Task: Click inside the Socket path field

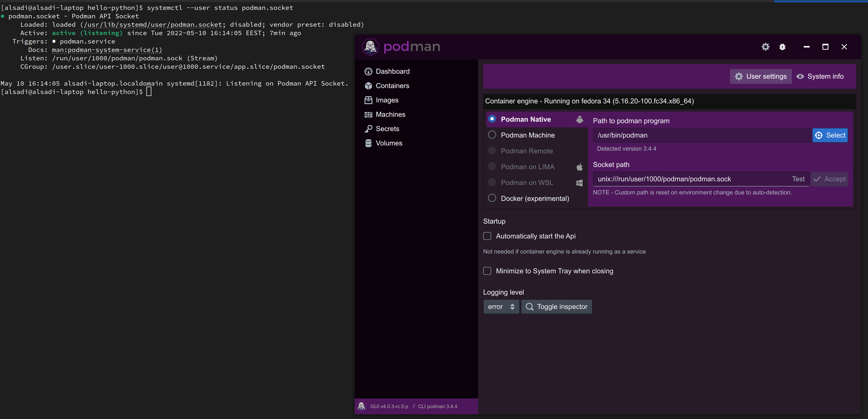Action: 674,179
